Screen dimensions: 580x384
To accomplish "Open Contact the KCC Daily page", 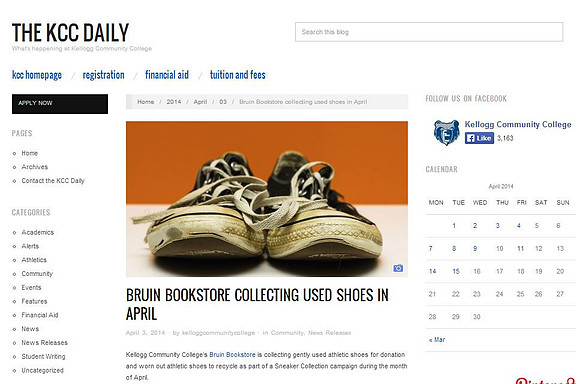I will [53, 181].
